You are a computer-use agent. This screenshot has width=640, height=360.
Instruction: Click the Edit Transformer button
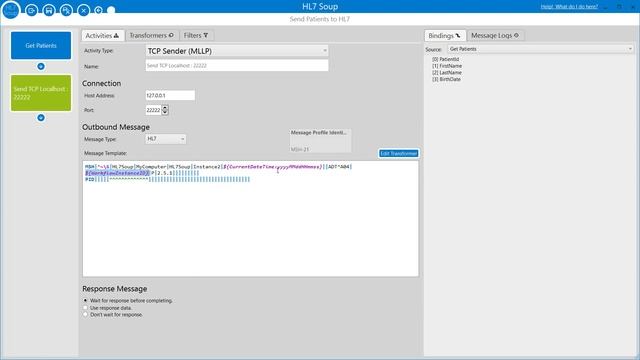[x=398, y=153]
